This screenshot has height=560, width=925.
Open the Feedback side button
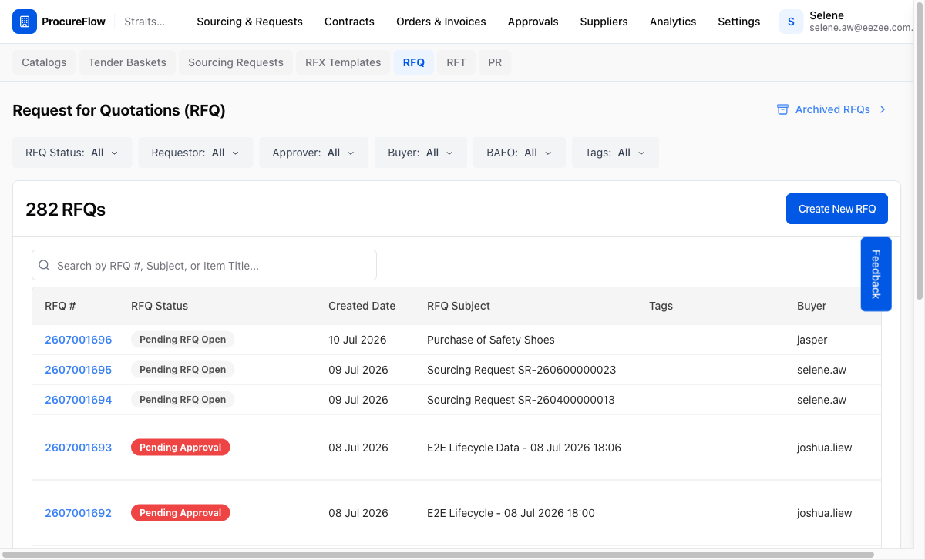876,274
